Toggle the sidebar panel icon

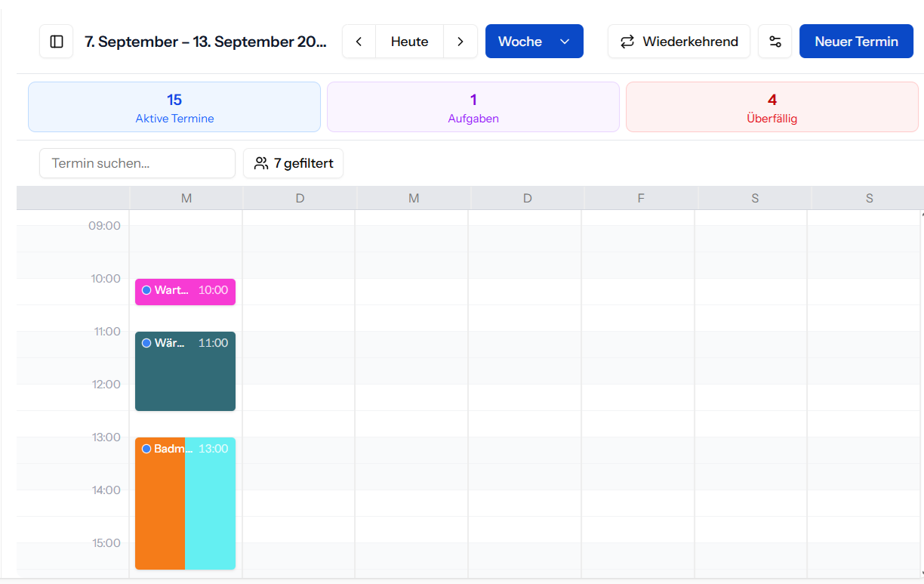click(x=57, y=42)
